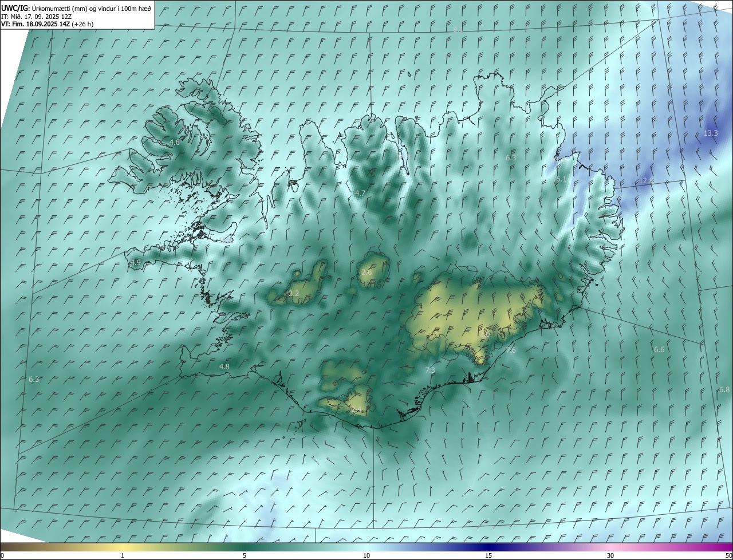Click the 12.8 value off the east coast
Viewport: 733px width, 560px height.
tap(646, 180)
